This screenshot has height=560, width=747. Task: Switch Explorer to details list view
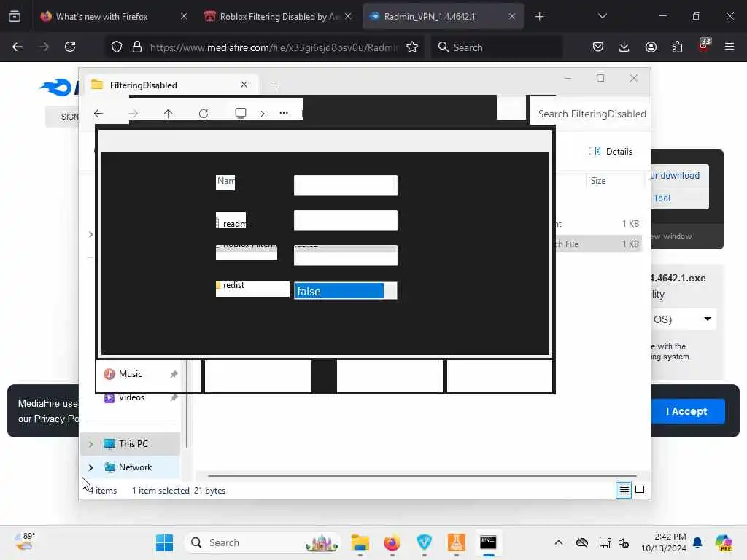(x=624, y=490)
